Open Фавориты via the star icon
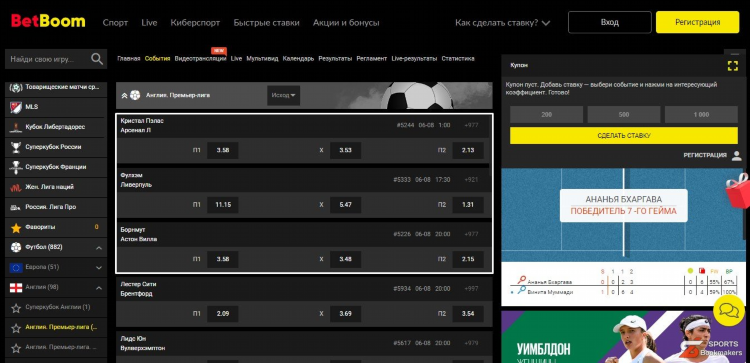The image size is (750, 363). [x=16, y=227]
